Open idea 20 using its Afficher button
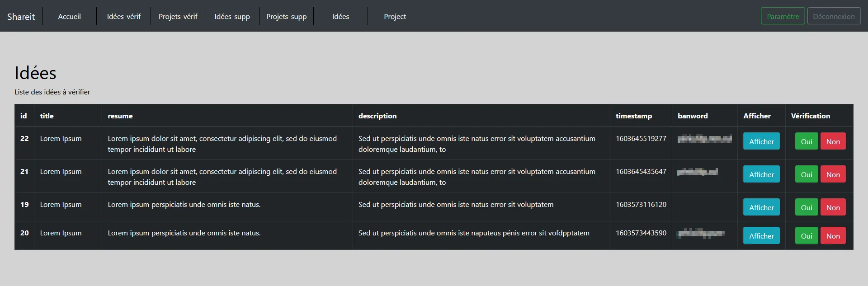The width and height of the screenshot is (868, 286). coord(761,236)
